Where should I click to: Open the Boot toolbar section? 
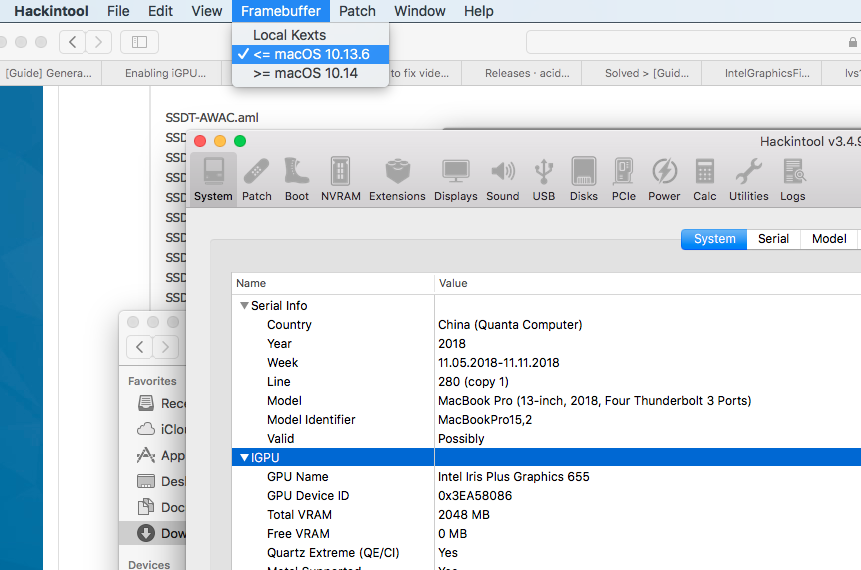pos(297,180)
